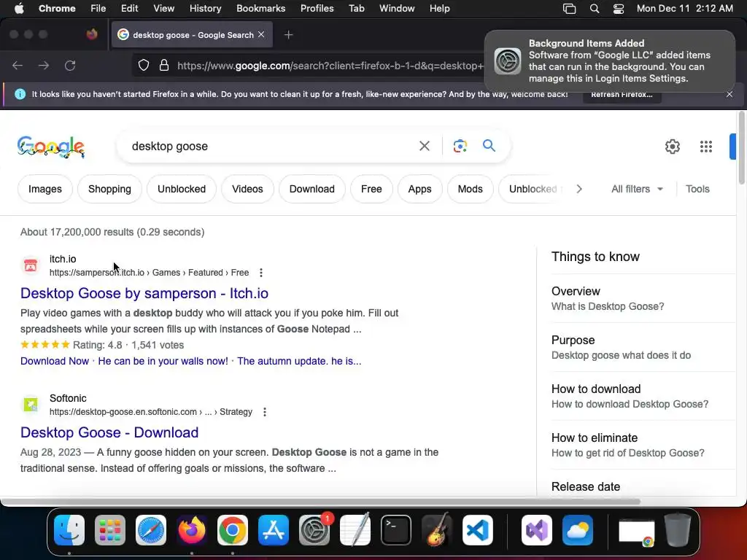Click the Stage Manager menu bar icon

(569, 9)
